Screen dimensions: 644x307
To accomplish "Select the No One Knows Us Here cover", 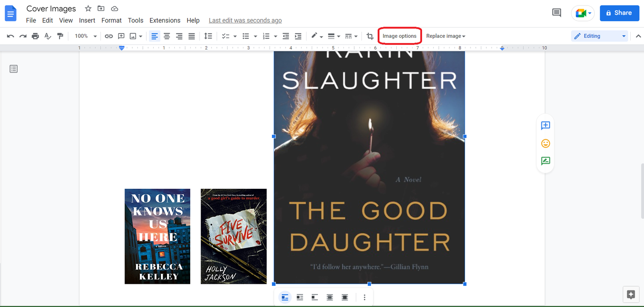I will point(157,236).
